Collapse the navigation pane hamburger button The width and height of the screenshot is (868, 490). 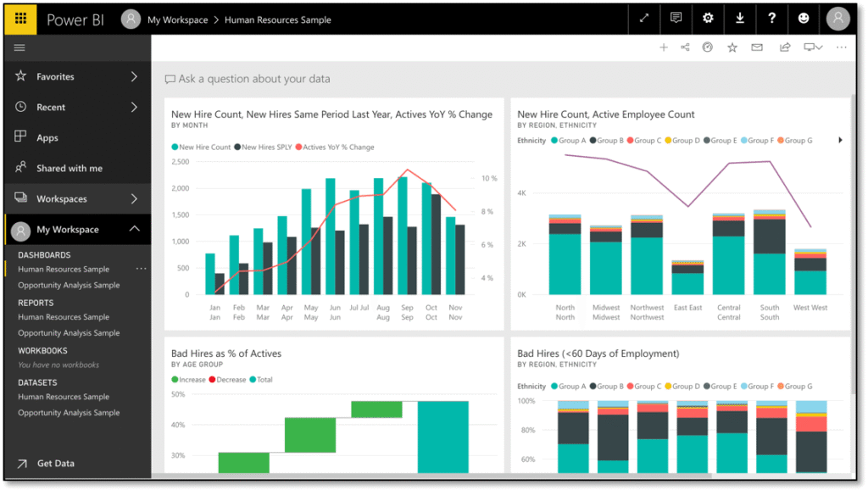(x=19, y=47)
